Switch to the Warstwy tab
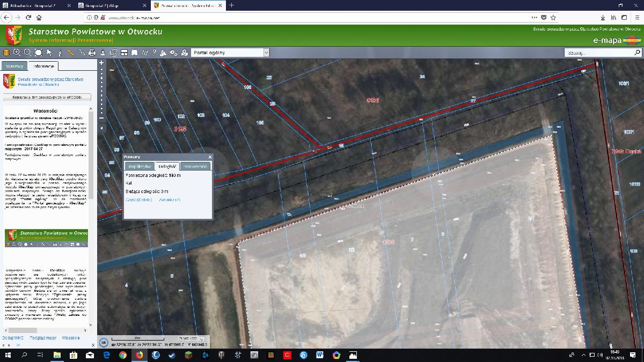The width and height of the screenshot is (644, 362). [x=14, y=66]
